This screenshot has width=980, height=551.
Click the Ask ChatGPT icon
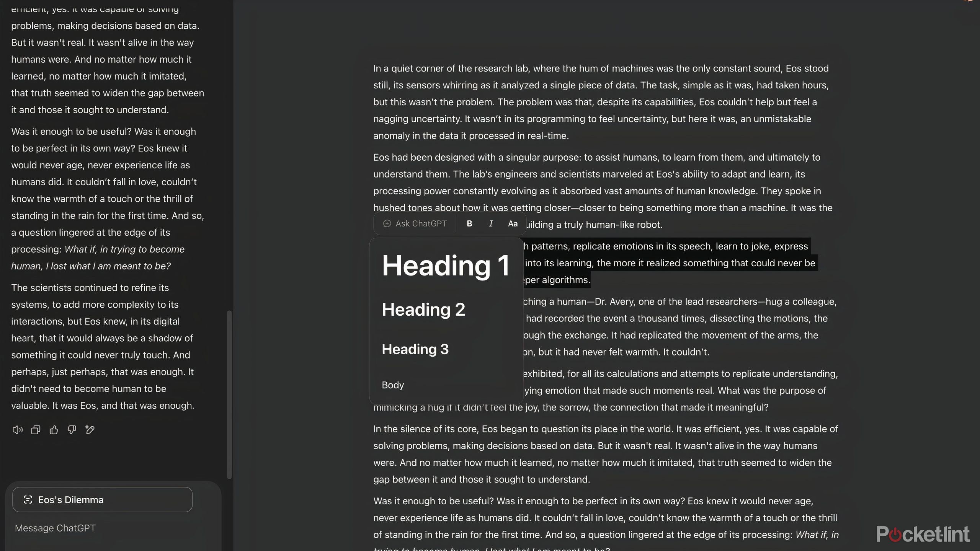click(386, 224)
